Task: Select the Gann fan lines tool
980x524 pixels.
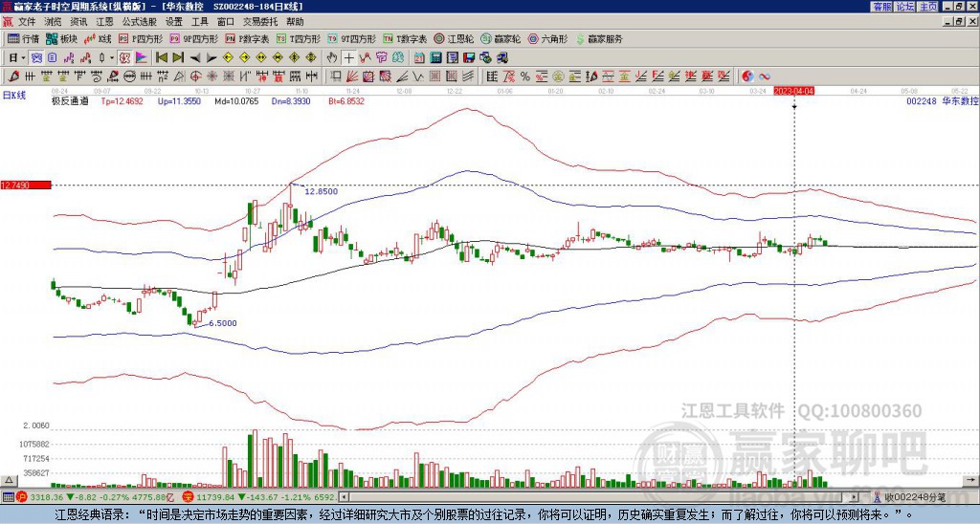Action: 352,76
